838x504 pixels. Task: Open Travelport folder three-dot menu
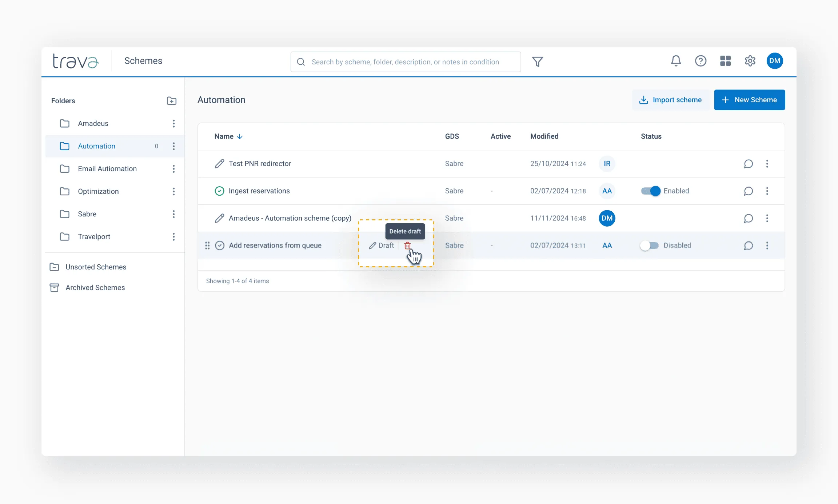(174, 237)
